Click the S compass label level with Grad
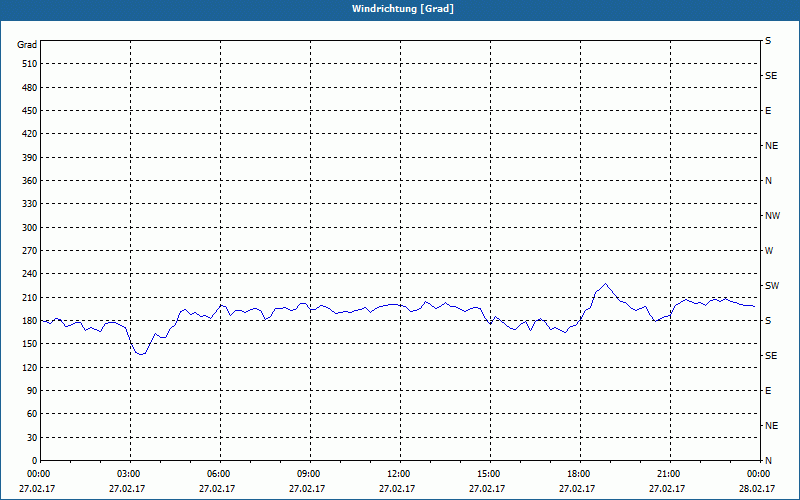Viewport: 800px width, 500px height. point(768,41)
